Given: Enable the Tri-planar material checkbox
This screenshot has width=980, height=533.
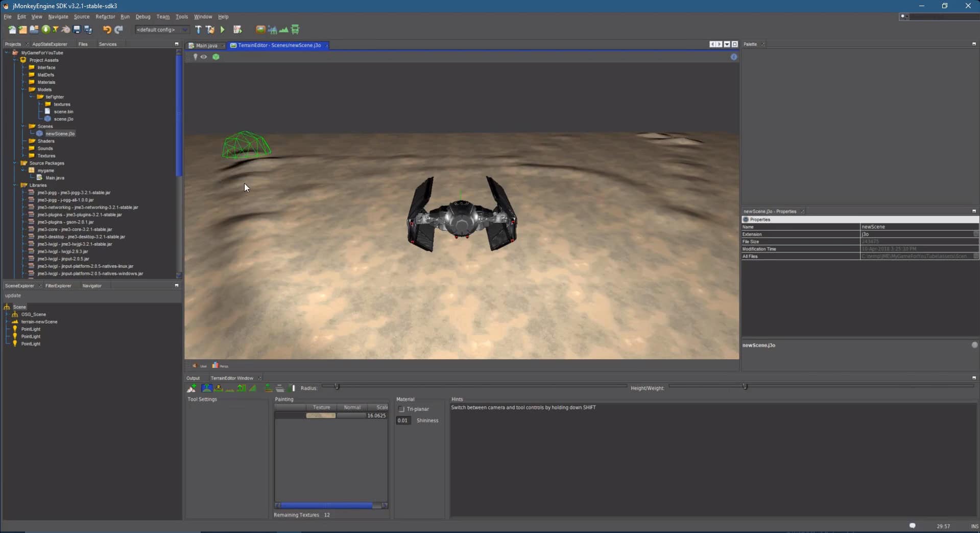Looking at the screenshot, I should pyautogui.click(x=402, y=409).
